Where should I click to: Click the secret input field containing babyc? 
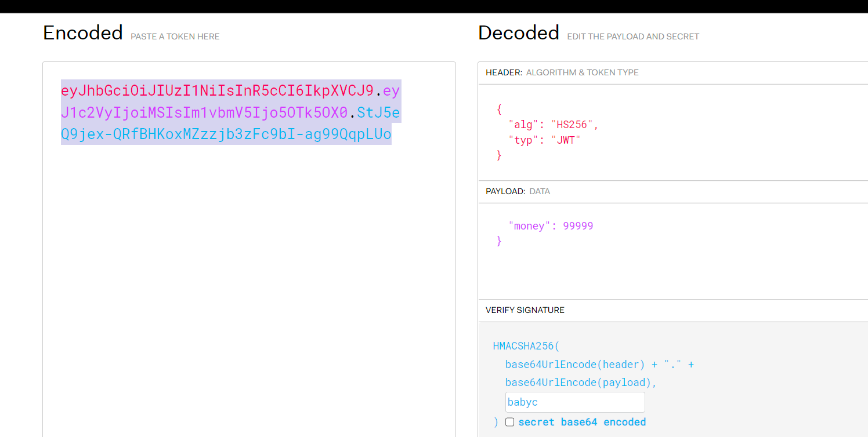click(574, 402)
